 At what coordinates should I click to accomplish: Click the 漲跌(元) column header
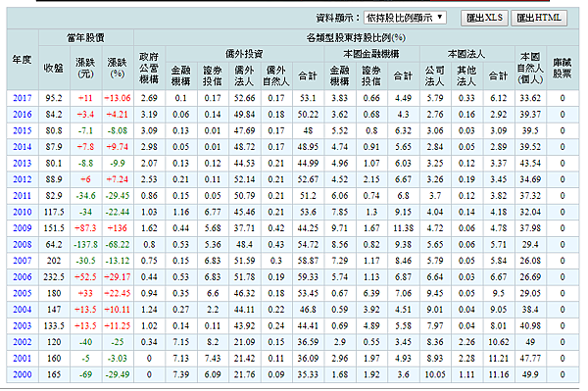pos(85,69)
